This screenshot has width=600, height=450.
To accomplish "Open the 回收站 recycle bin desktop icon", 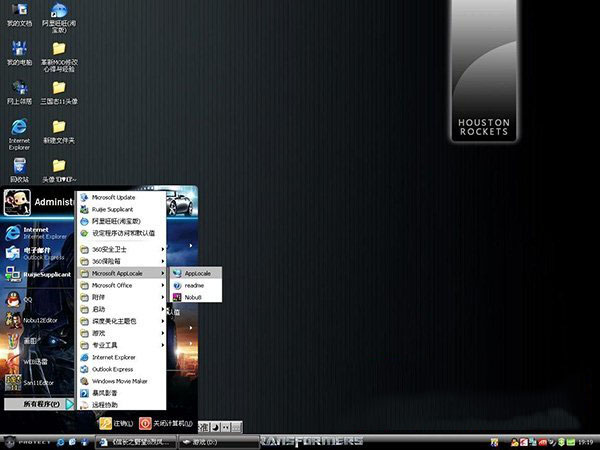I will [x=19, y=171].
